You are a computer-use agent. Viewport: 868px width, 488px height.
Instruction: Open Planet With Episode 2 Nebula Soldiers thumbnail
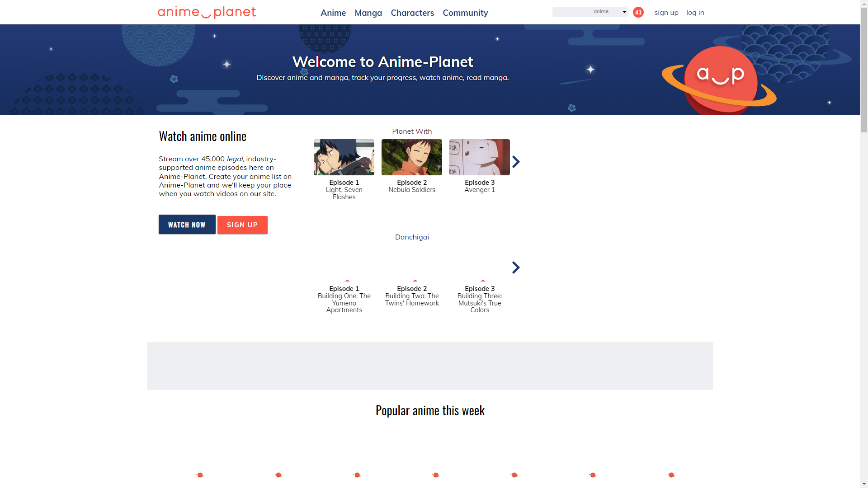412,157
